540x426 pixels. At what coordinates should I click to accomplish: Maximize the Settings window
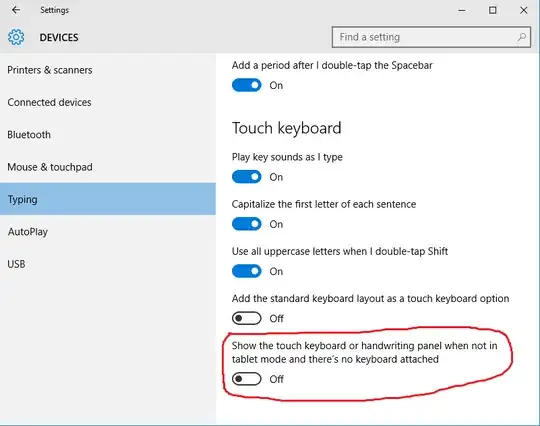click(493, 10)
